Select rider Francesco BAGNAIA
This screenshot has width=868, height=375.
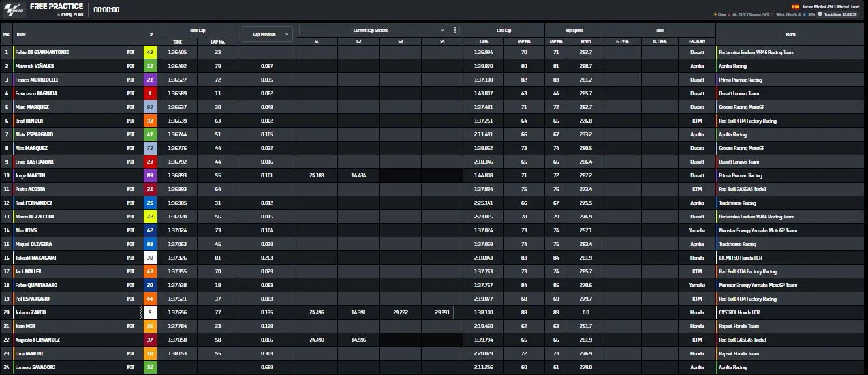(x=37, y=93)
